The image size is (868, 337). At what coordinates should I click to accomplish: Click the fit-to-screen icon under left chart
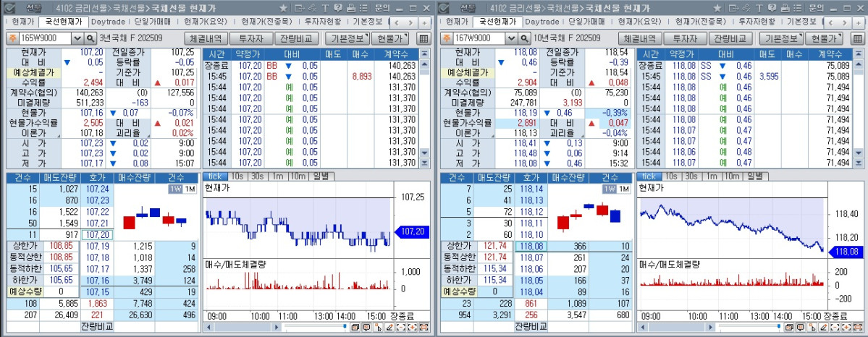[x=424, y=328]
